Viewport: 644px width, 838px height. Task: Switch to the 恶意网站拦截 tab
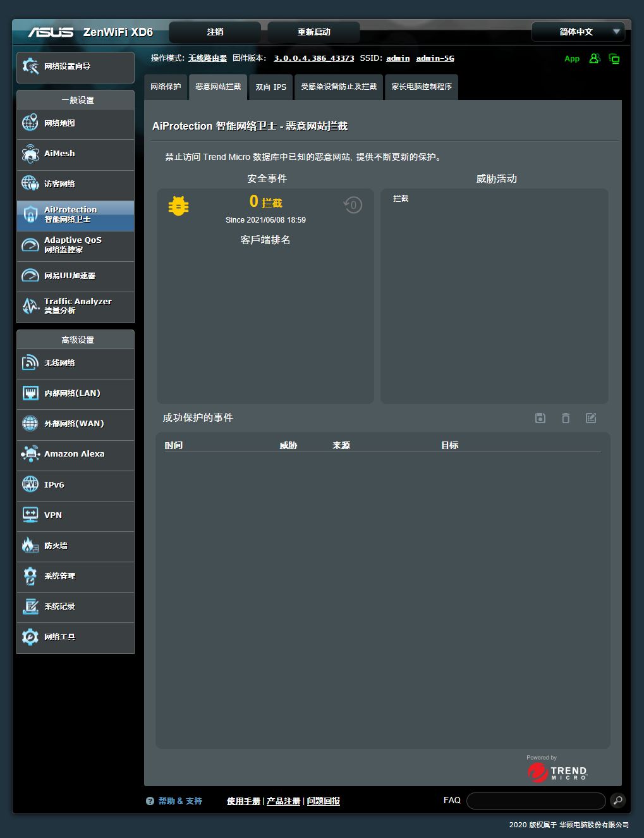[218, 87]
